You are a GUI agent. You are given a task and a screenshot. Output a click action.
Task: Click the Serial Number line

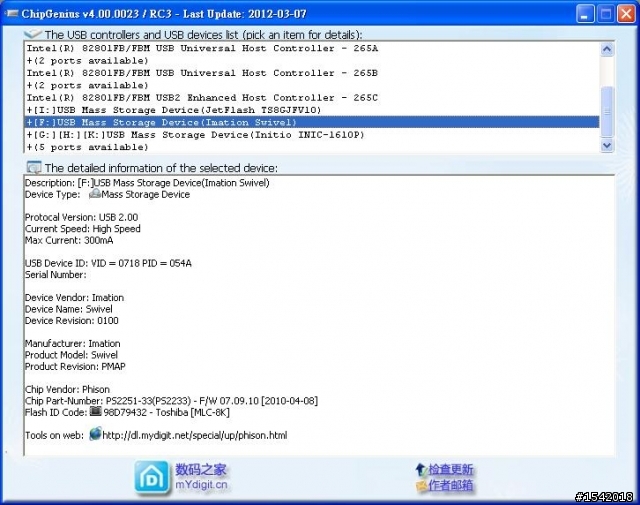pyautogui.click(x=56, y=275)
